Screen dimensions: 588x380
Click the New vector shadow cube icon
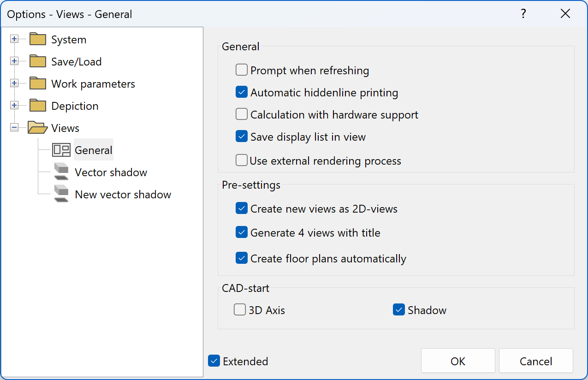[x=61, y=194]
